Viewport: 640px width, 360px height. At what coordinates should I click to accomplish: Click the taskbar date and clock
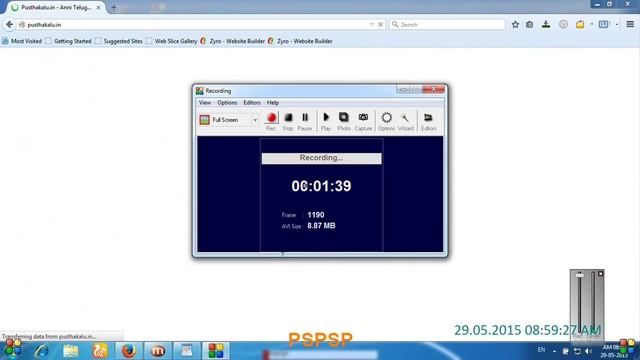[613, 351]
